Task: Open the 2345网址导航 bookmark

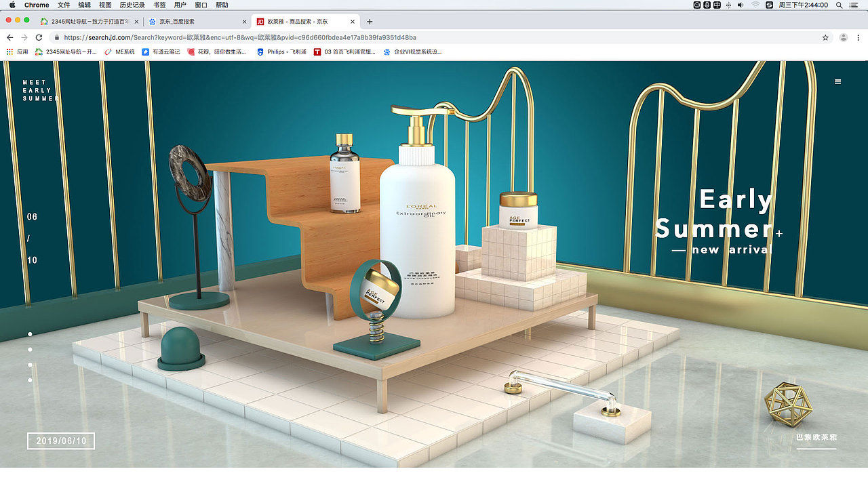Action: 66,52
